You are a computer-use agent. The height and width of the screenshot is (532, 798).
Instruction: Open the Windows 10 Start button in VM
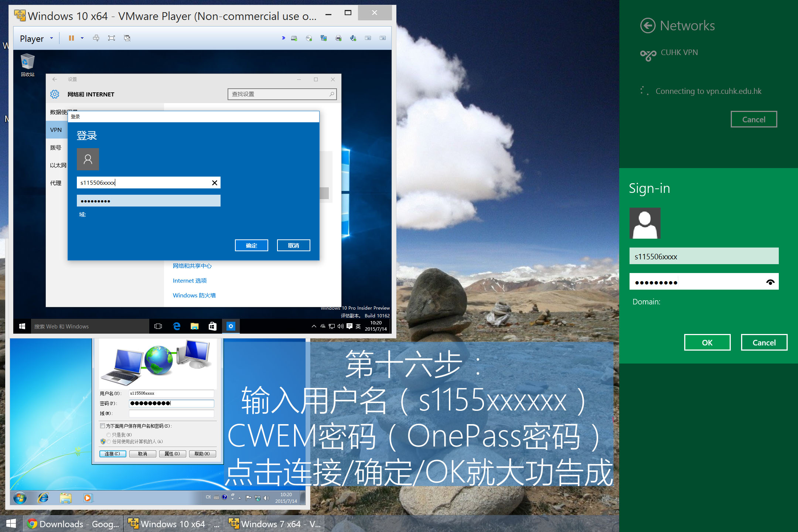pyautogui.click(x=22, y=326)
